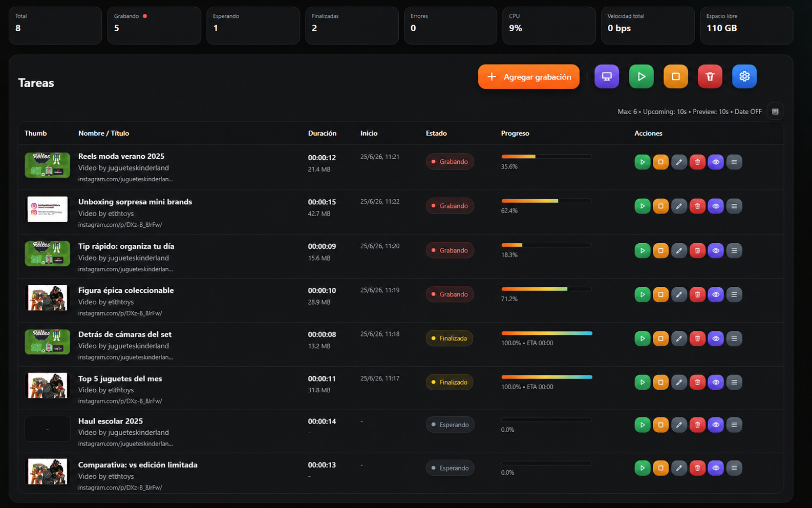Viewport: 812px width, 508px height.
Task: Open thumbnail of Figura épica coleccionable
Action: tap(47, 298)
